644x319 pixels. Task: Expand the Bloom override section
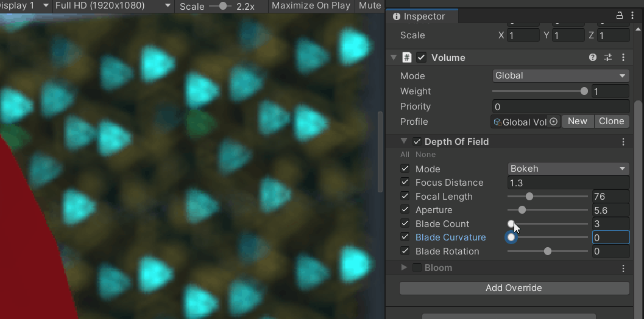(x=404, y=268)
